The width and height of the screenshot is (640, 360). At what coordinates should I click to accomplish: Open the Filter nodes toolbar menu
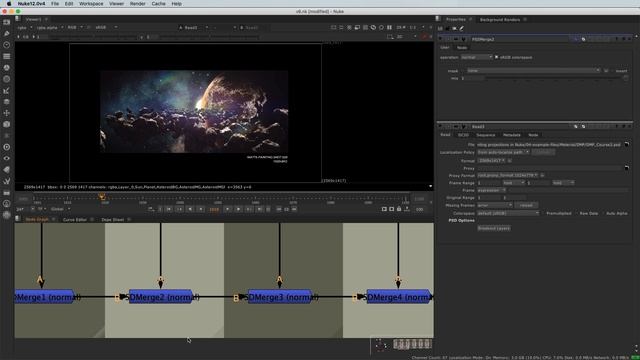[x=7, y=79]
